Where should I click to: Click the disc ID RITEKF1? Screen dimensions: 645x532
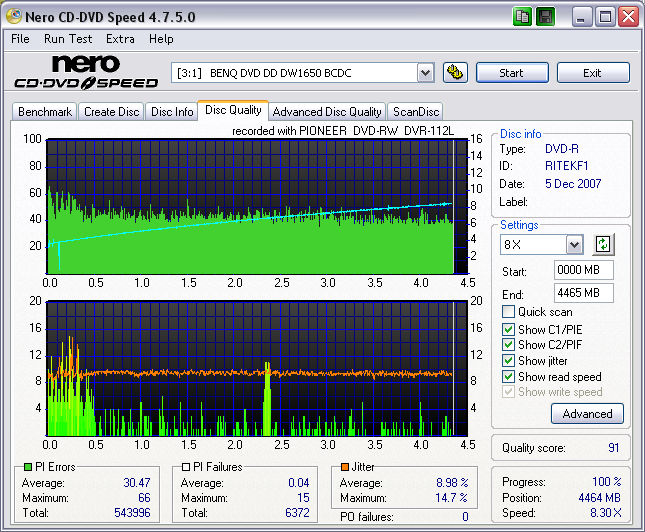tap(566, 166)
